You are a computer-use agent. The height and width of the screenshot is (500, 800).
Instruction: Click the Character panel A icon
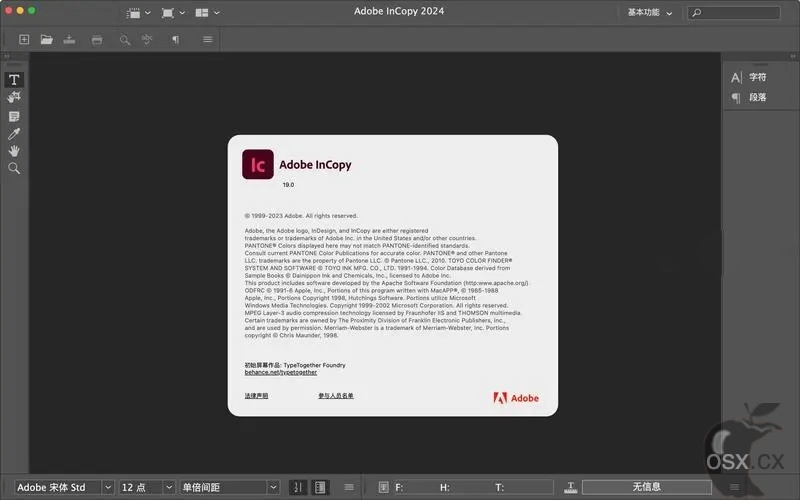pos(736,78)
